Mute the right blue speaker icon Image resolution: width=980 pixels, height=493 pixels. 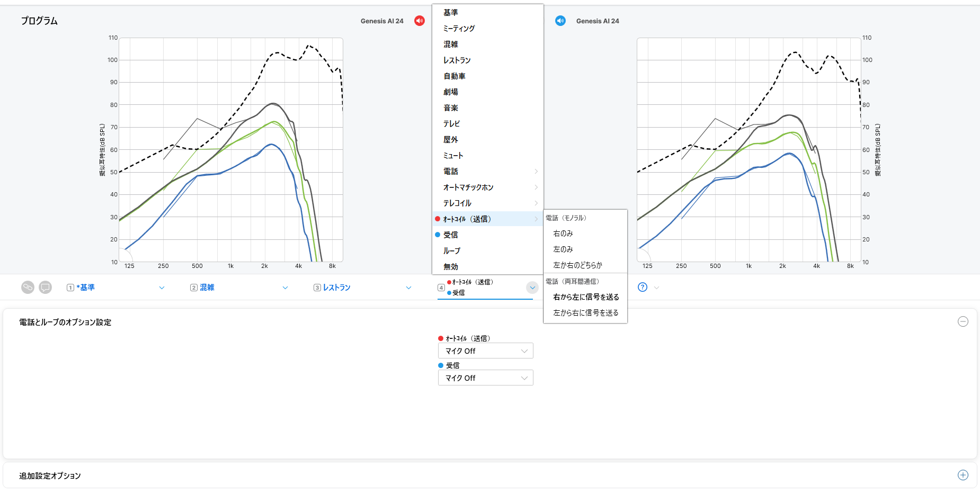[x=560, y=21]
